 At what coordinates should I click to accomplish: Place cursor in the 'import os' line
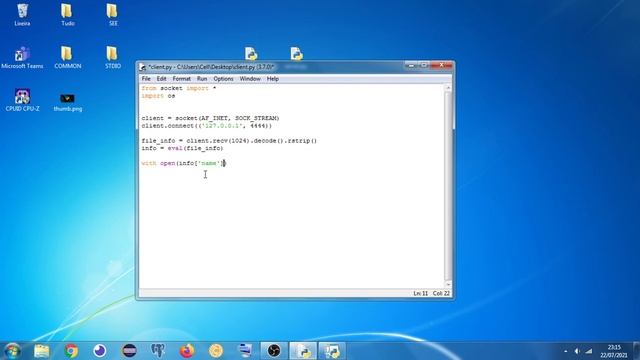(158, 96)
